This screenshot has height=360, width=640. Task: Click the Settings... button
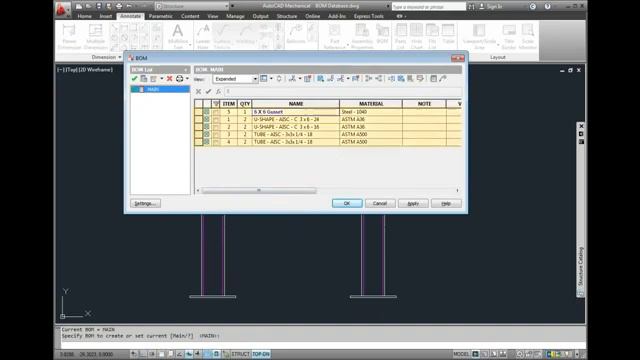coord(145,203)
